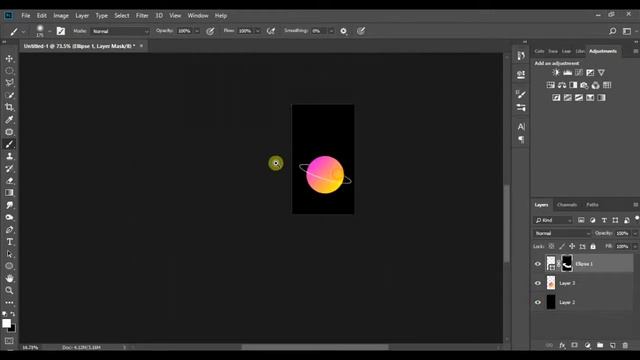Open the Window menu
This screenshot has width=640, height=360.
coord(198,16)
